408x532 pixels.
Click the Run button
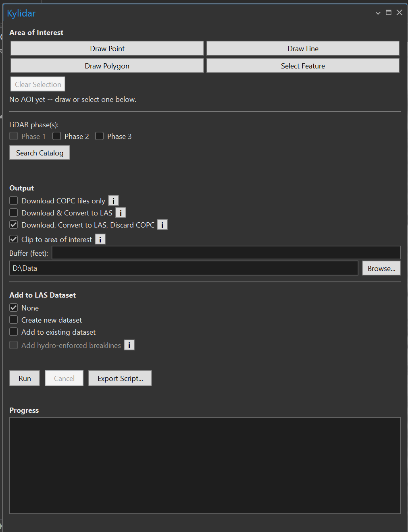click(25, 378)
